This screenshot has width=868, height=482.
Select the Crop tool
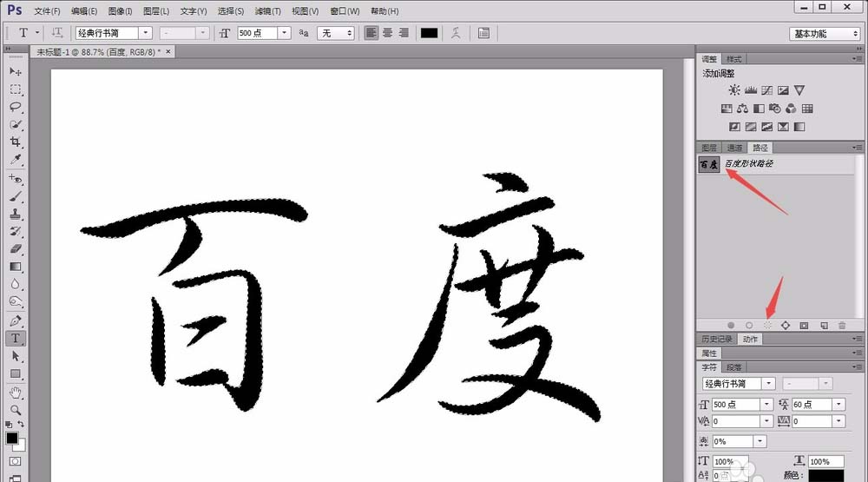[16, 142]
